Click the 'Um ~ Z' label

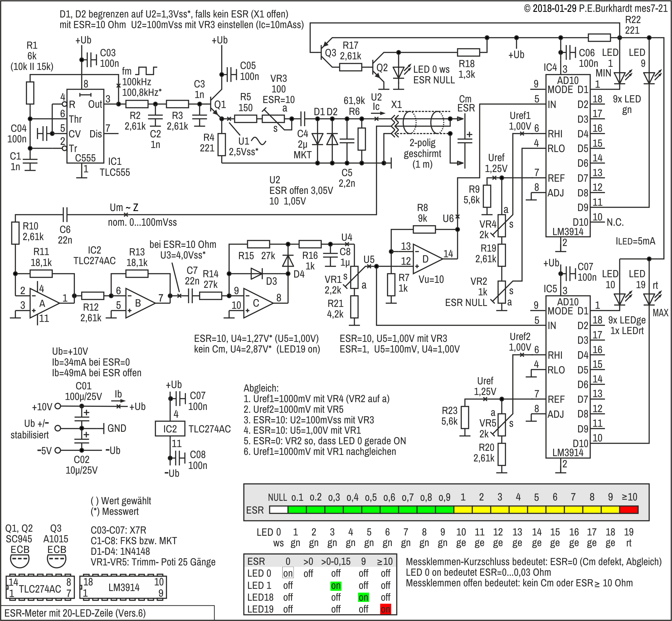pyautogui.click(x=124, y=207)
